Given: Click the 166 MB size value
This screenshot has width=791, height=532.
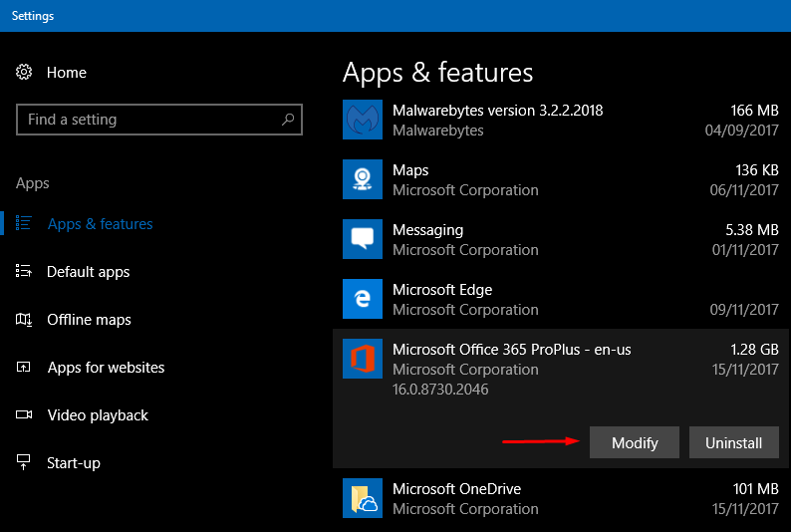Looking at the screenshot, I should tap(755, 111).
